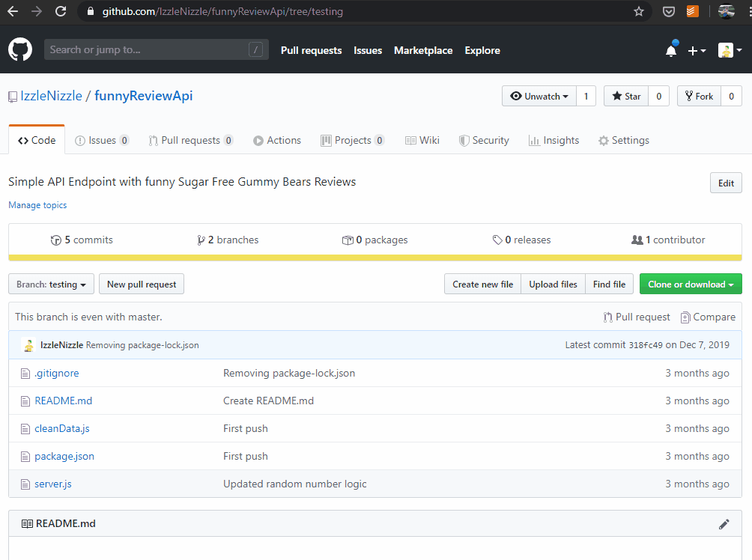Open commit 318fc49 link
The height and width of the screenshot is (560, 752).
click(646, 345)
